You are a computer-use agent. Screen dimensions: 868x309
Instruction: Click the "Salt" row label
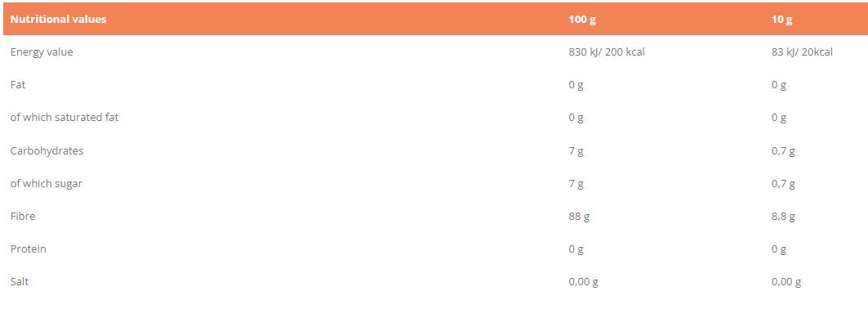20,281
